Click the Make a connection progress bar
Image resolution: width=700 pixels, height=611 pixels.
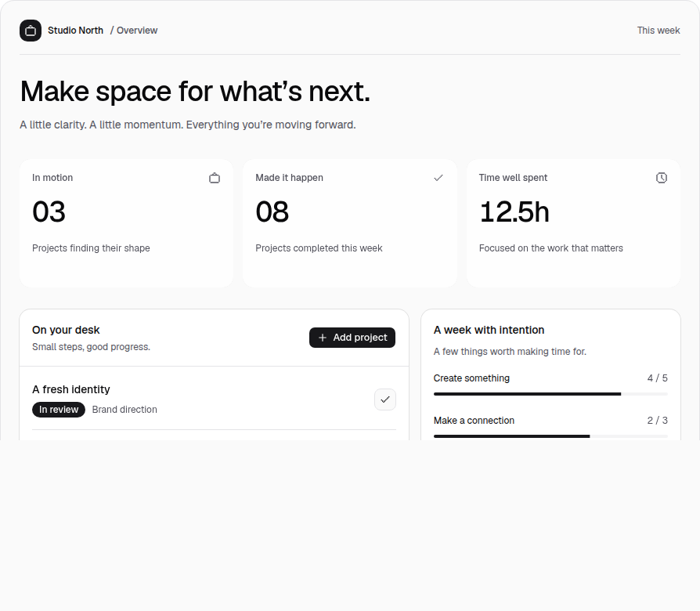(x=550, y=436)
